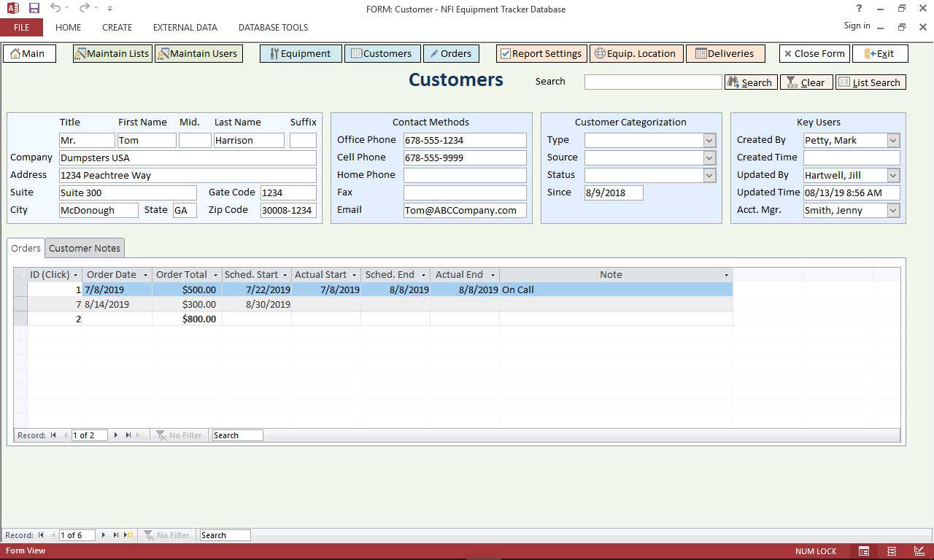Go to next customer record in the bottom navigator
This screenshot has height=560, width=934.
104,535
